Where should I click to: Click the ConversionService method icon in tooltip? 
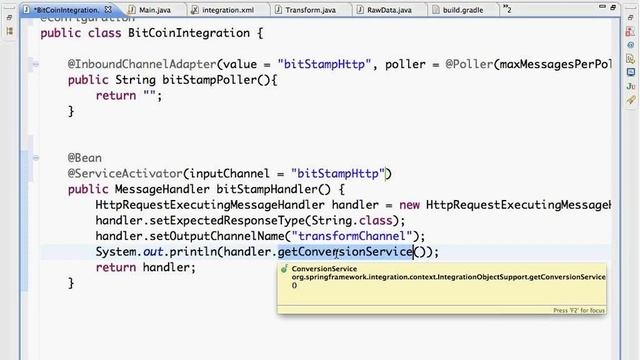click(284, 269)
